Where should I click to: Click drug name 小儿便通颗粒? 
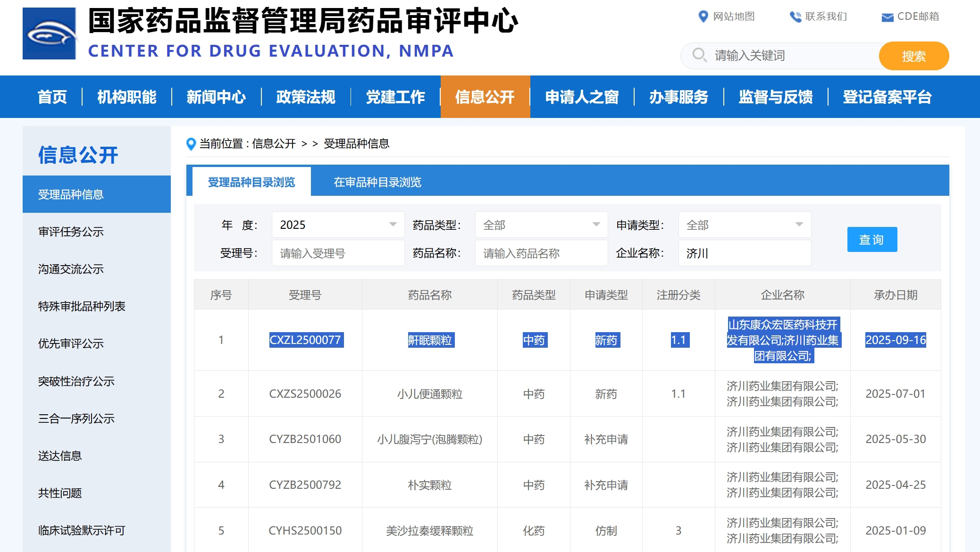[430, 393]
